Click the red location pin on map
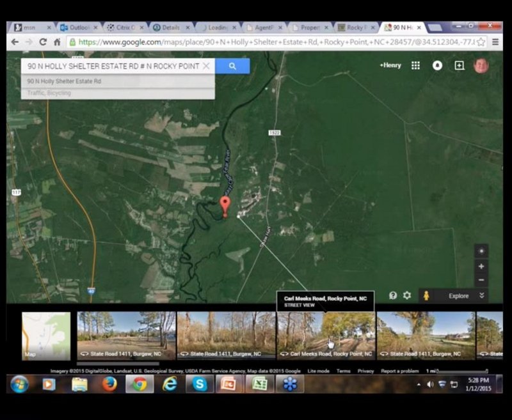512x420 pixels. pyautogui.click(x=225, y=206)
